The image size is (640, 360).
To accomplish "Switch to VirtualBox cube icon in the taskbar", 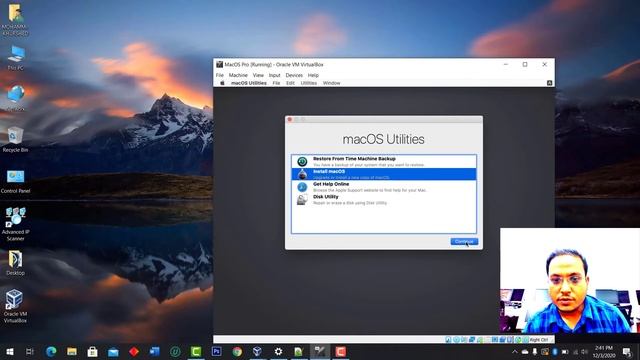I will 258,351.
